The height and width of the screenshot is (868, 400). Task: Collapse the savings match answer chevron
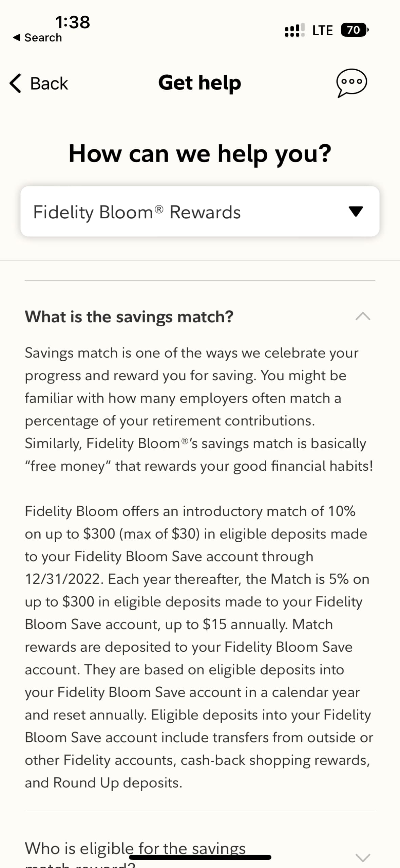363,317
